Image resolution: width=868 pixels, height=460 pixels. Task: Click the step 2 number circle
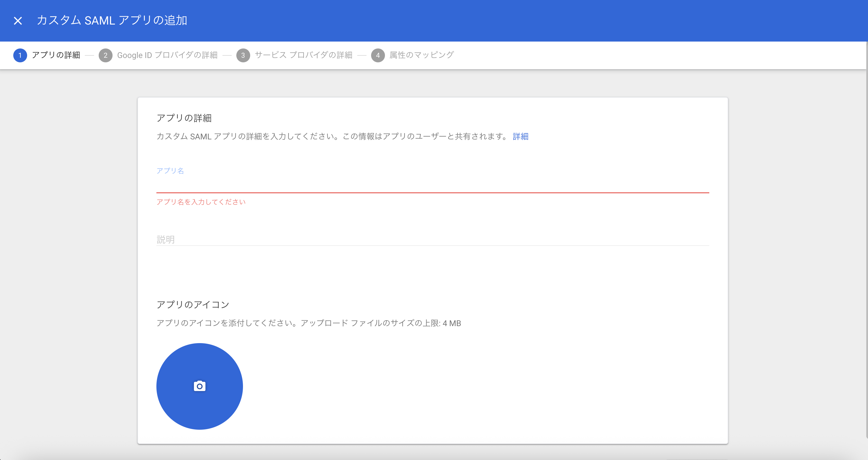click(x=105, y=55)
